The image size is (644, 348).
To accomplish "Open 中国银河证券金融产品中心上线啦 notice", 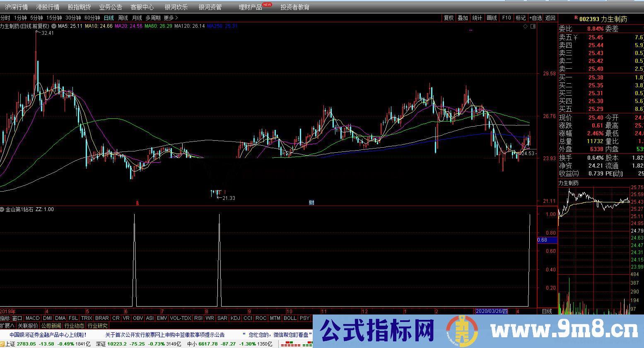I will (48, 335).
